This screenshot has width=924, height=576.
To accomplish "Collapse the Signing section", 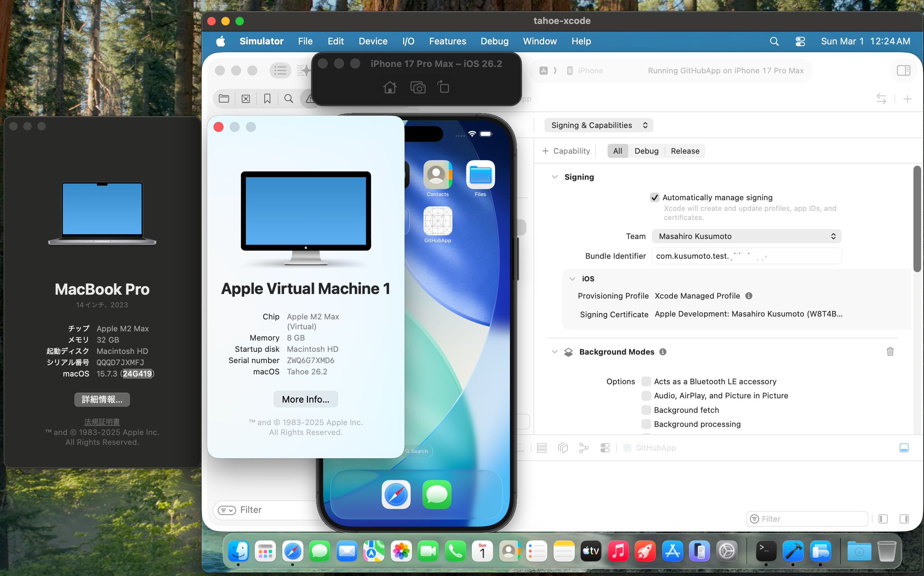I will [x=555, y=177].
